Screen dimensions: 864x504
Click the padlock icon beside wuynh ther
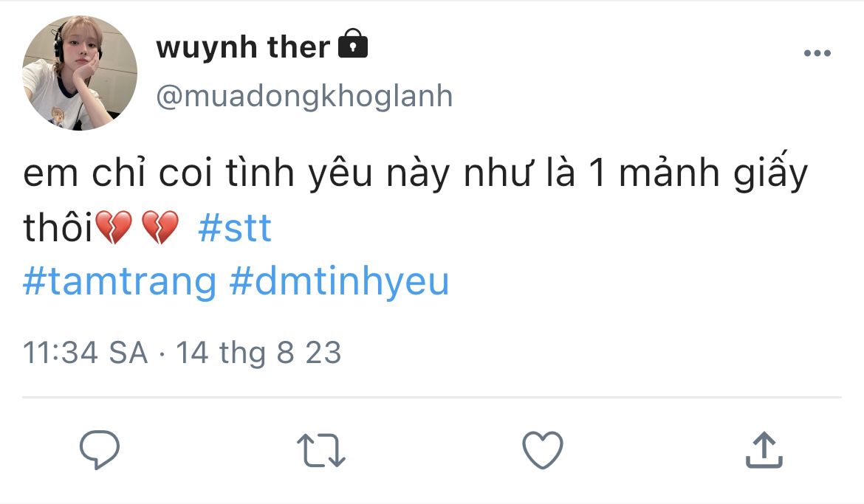(352, 45)
